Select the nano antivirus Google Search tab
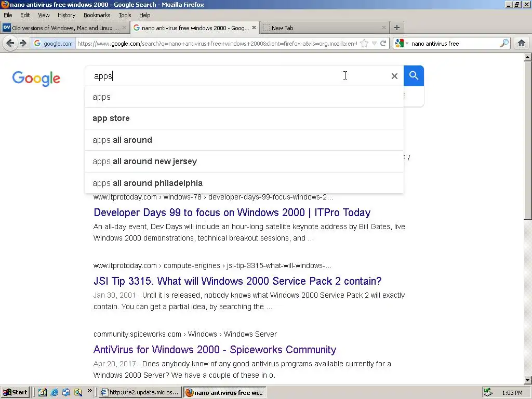532x399 pixels. [x=195, y=28]
